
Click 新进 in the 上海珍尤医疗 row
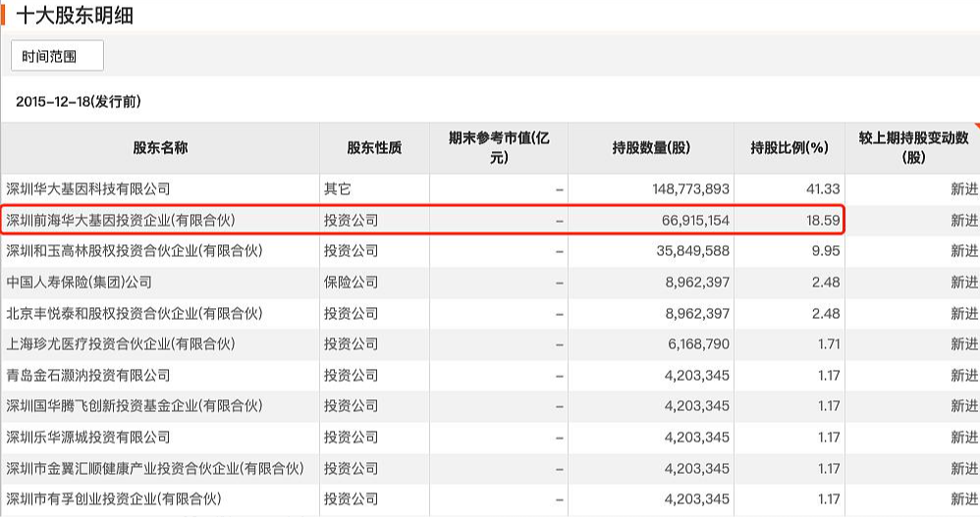[x=964, y=343]
